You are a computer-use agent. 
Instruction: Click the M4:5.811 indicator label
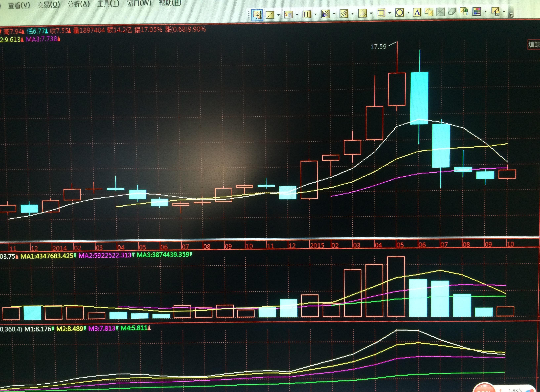(135, 328)
